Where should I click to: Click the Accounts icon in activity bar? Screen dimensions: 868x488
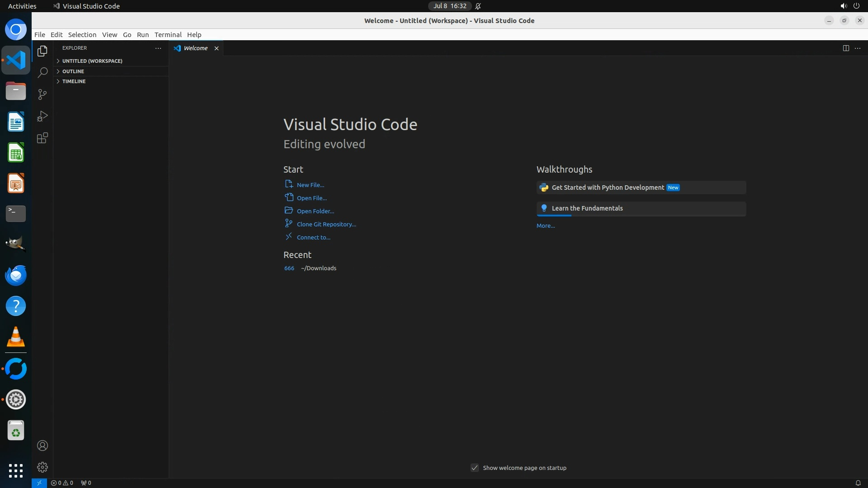click(x=42, y=446)
